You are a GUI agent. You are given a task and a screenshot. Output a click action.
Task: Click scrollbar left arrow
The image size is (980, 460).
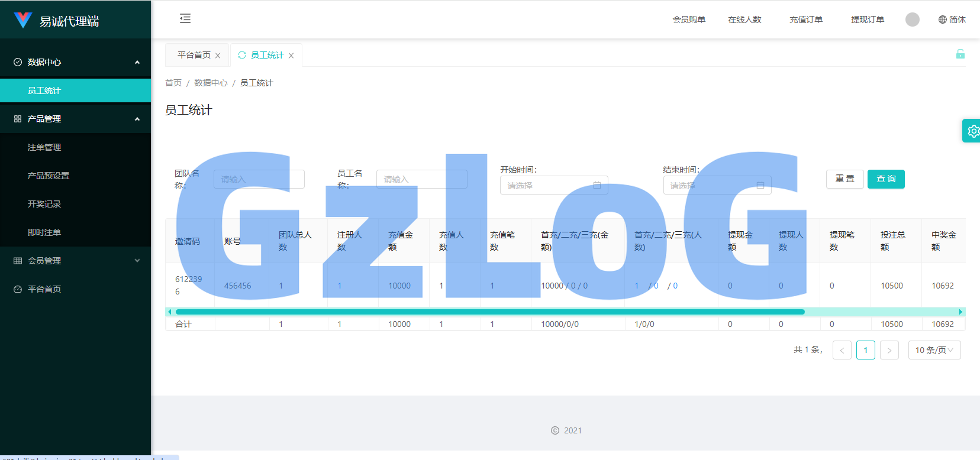point(169,312)
